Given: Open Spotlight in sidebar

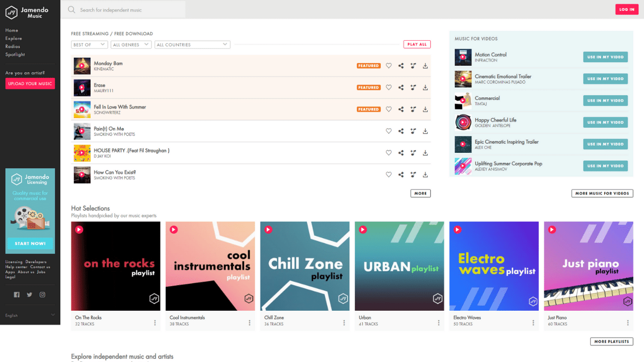Looking at the screenshot, I should (15, 54).
